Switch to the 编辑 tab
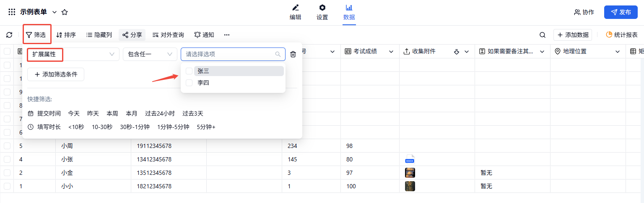The height and width of the screenshot is (203, 644). pyautogui.click(x=295, y=12)
